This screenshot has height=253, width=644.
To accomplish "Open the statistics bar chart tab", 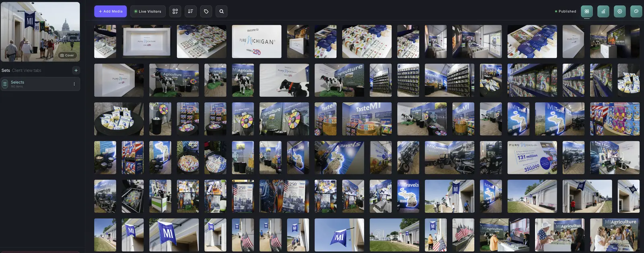I will coord(603,11).
